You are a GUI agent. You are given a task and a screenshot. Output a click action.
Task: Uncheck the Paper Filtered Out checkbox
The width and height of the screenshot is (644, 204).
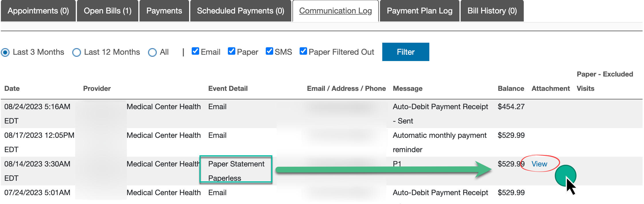click(x=303, y=51)
